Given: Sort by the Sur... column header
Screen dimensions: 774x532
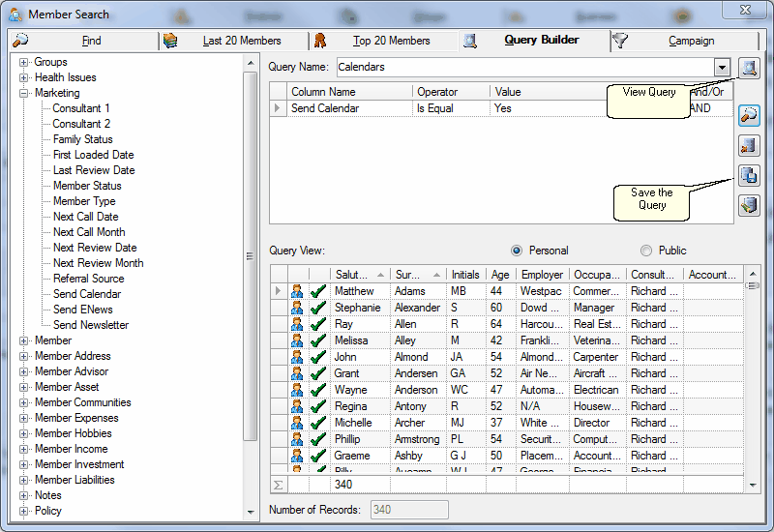Looking at the screenshot, I should pyautogui.click(x=418, y=275).
